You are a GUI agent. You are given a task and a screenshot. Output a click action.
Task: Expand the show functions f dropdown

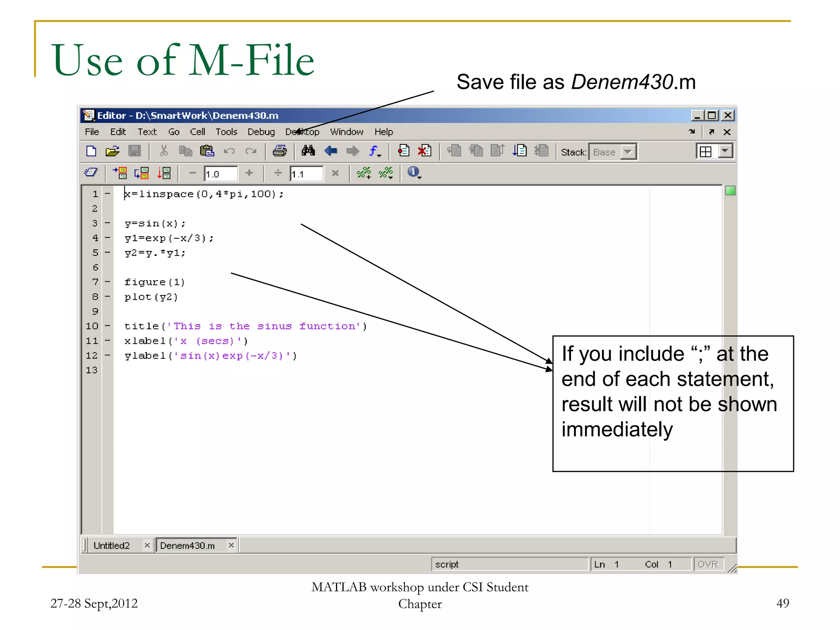(x=374, y=151)
